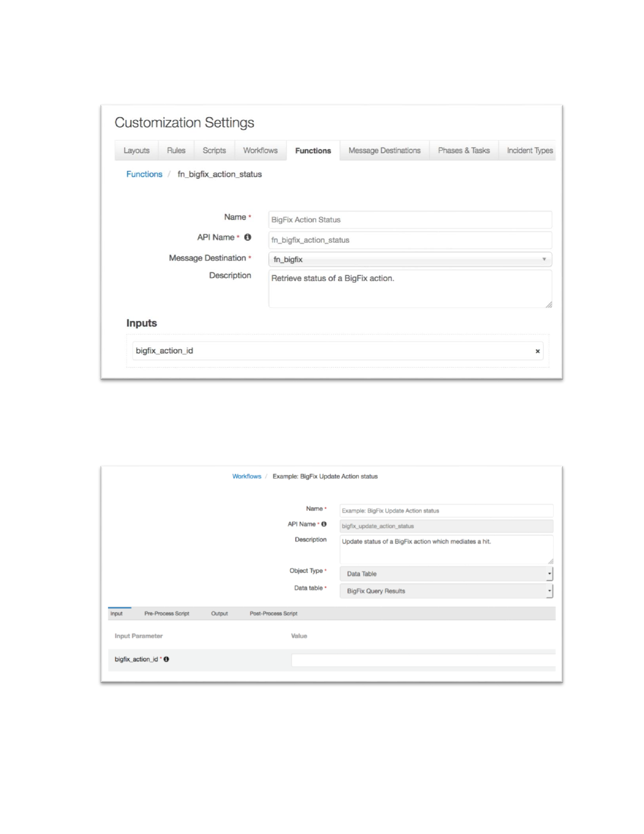Click the Inputs section heading

pos(142,323)
